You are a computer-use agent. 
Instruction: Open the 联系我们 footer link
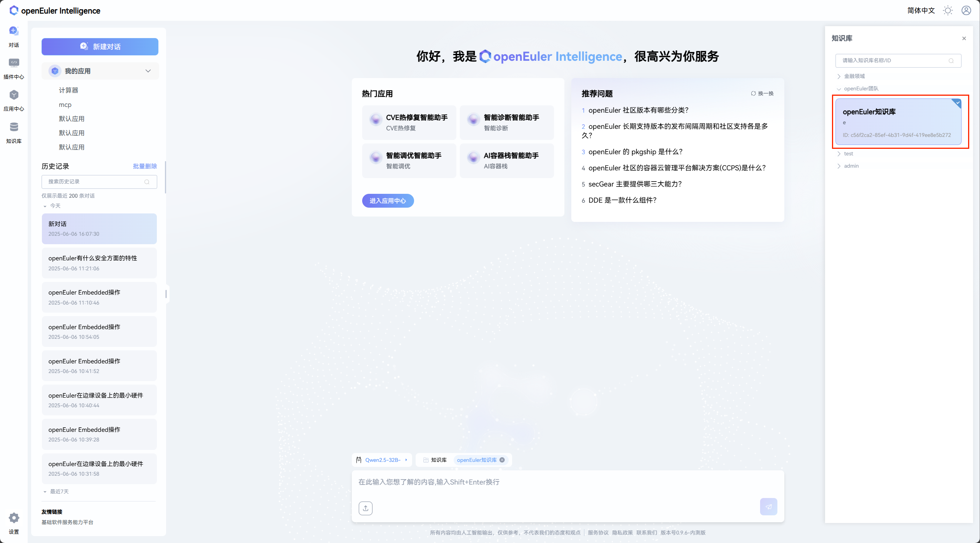(647, 533)
